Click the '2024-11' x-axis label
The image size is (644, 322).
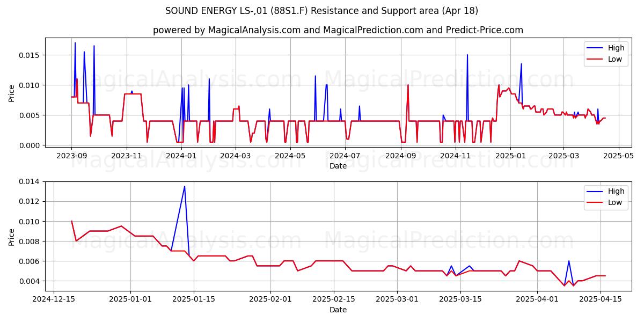pyautogui.click(x=456, y=156)
